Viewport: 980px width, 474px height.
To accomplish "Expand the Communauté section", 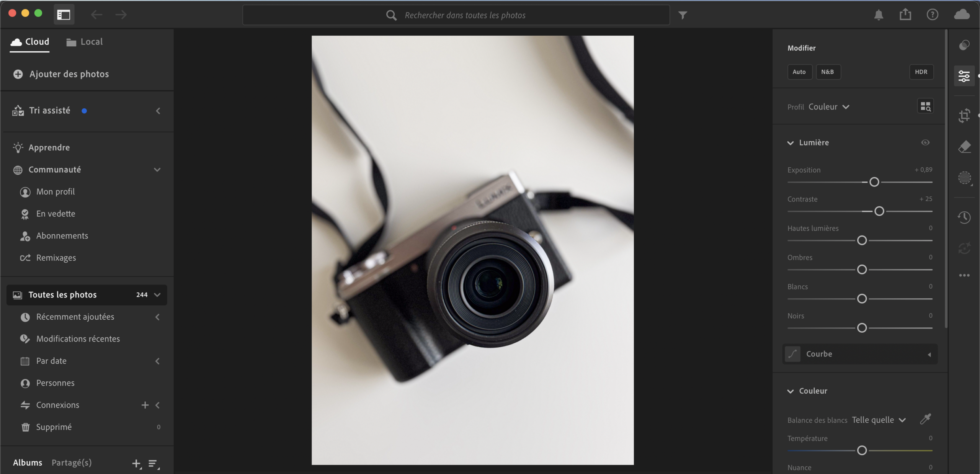I will (x=157, y=170).
